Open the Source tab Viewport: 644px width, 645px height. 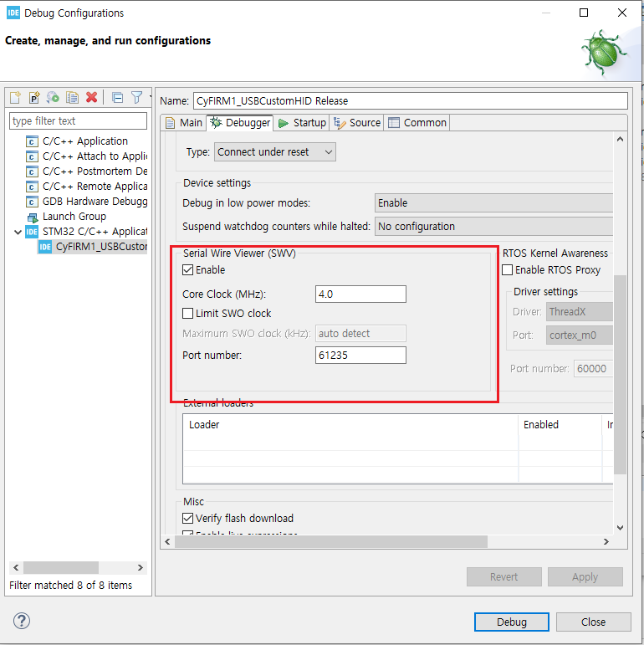357,123
